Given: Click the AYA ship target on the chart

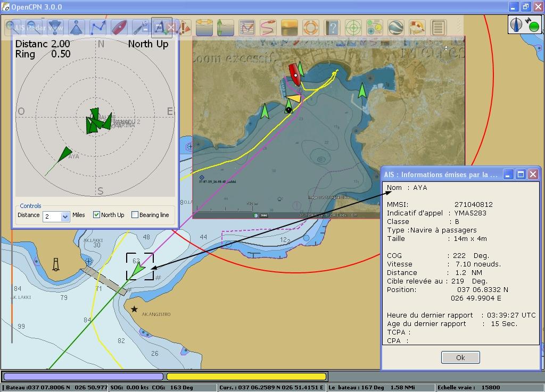Looking at the screenshot, I should coord(138,269).
